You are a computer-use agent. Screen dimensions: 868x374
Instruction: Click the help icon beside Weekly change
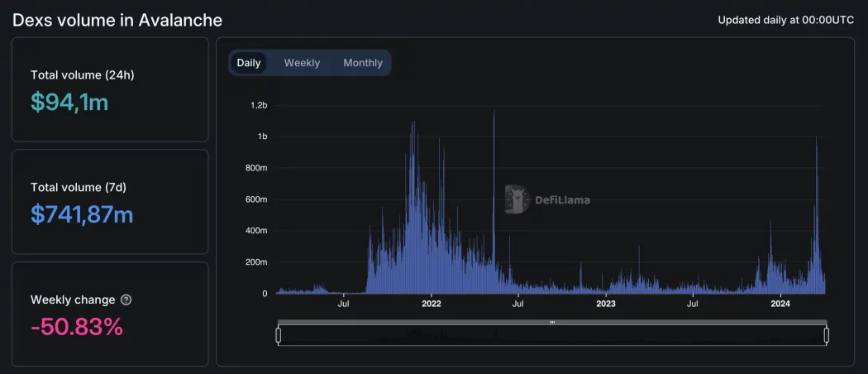click(x=126, y=300)
